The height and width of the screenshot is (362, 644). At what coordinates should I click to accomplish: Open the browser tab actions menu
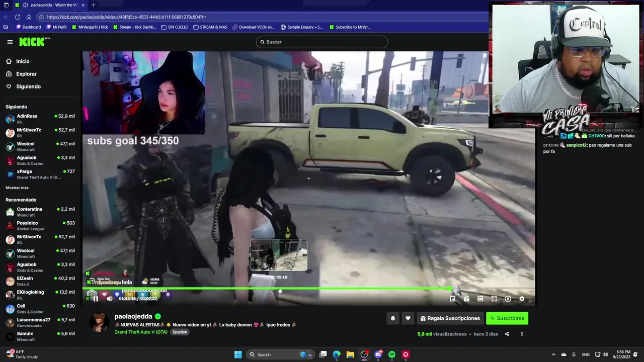(x=6, y=5)
